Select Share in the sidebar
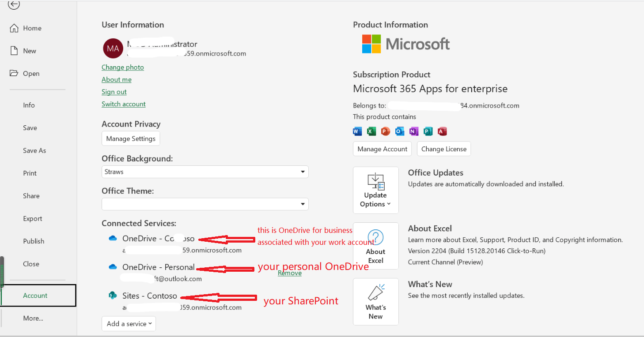644x337 pixels. click(x=31, y=196)
